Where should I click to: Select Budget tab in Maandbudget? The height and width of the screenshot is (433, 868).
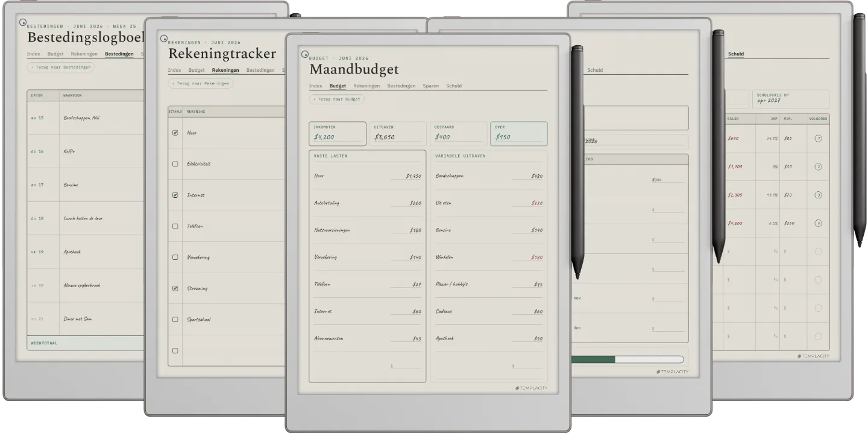338,86
